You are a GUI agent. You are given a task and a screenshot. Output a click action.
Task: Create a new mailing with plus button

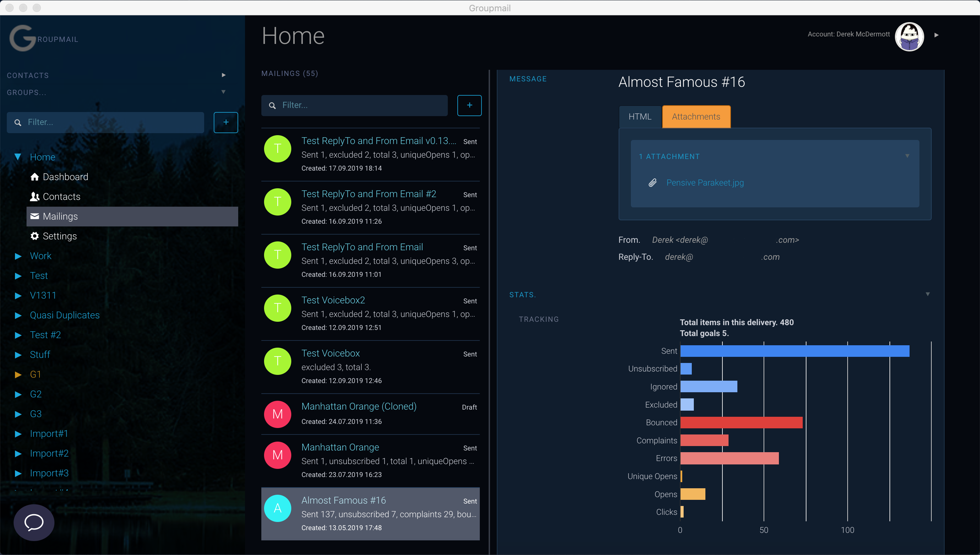click(x=469, y=105)
